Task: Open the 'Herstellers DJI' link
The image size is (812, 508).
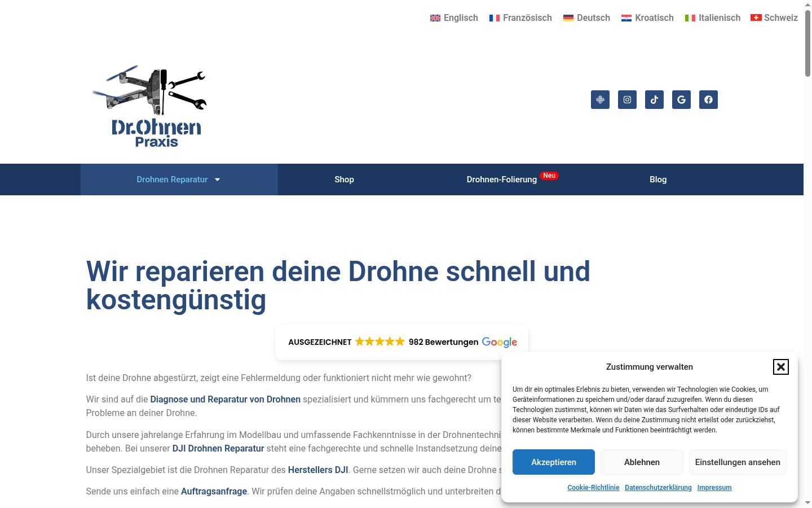Action: 318,470
